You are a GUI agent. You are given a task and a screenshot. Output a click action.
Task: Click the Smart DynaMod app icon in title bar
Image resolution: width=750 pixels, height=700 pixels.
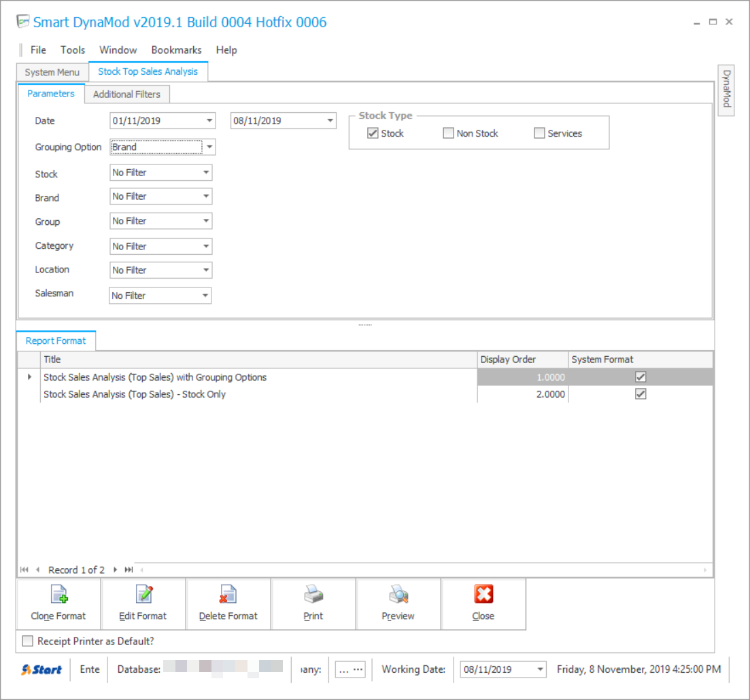(x=23, y=22)
